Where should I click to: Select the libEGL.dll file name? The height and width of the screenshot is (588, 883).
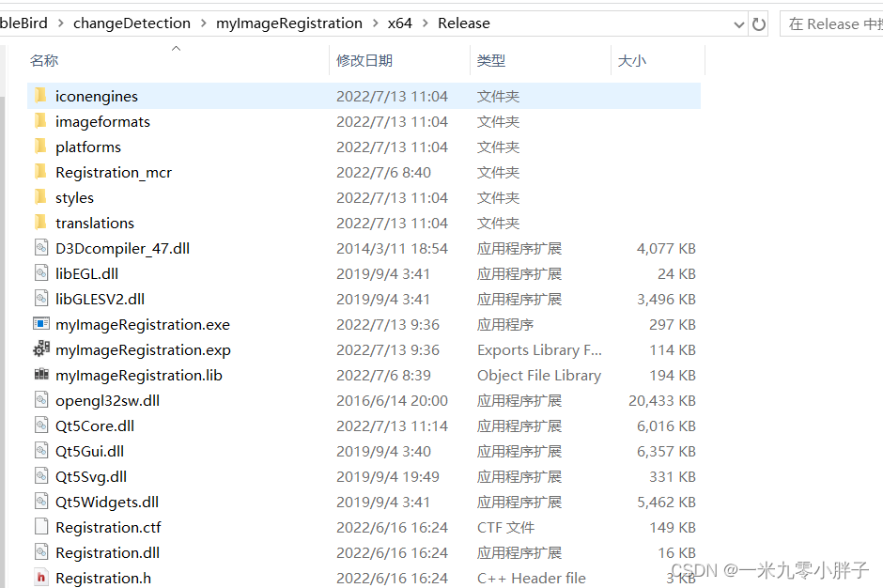(x=86, y=273)
